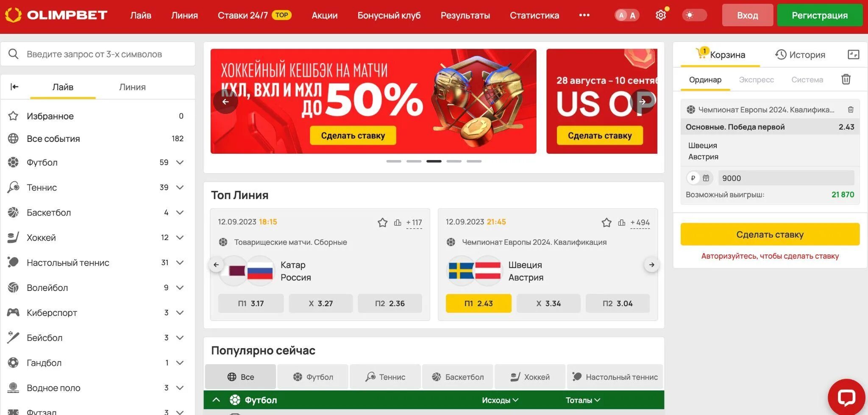Expand the Хоккей category chevron

point(180,238)
